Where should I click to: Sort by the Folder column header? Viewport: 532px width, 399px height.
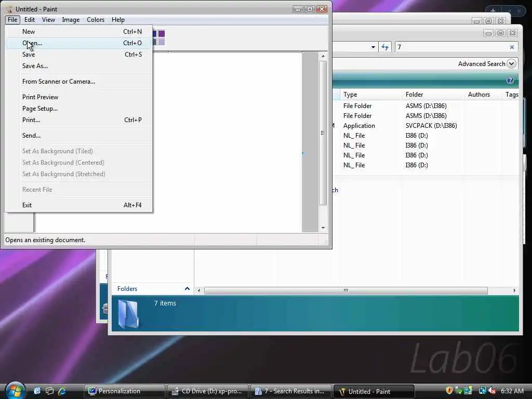[x=433, y=95]
